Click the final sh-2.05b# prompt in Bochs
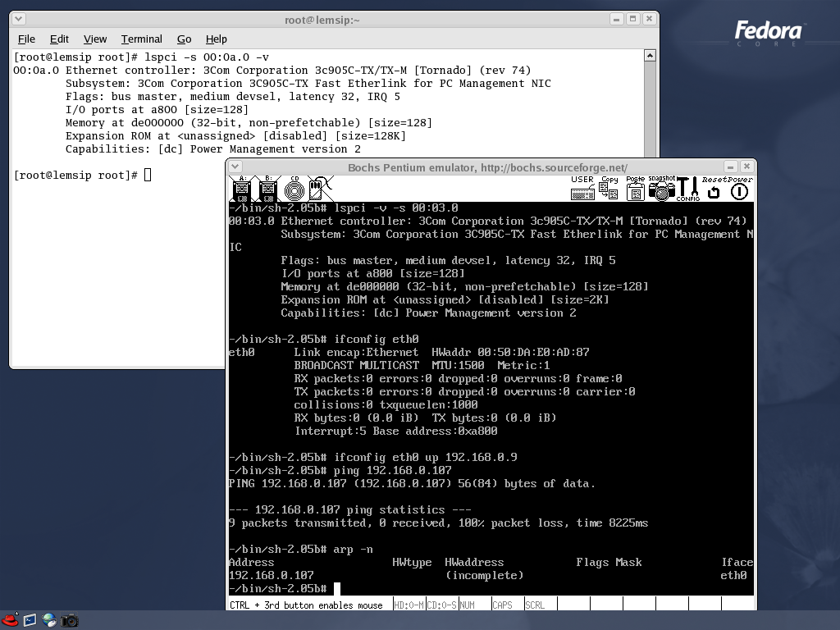Viewport: 840px width, 630px height. tap(277, 588)
